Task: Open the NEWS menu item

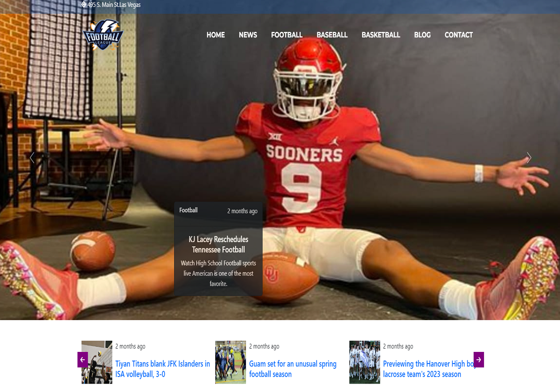Action: point(248,35)
